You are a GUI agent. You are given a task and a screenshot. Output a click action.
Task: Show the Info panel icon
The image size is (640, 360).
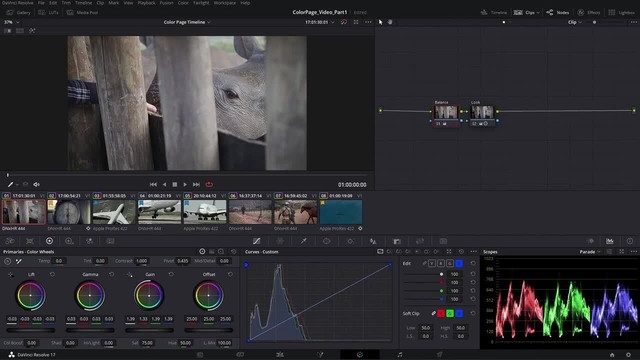pyautogui.click(x=630, y=241)
